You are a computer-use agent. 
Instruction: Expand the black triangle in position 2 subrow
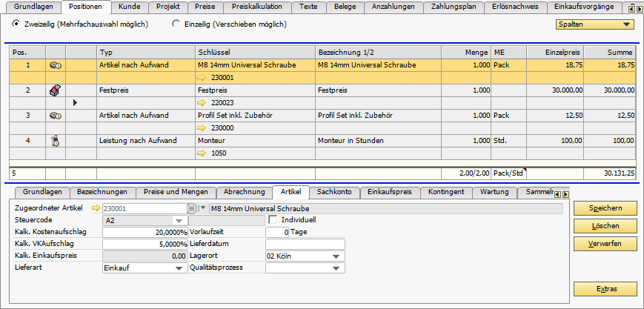(x=75, y=103)
